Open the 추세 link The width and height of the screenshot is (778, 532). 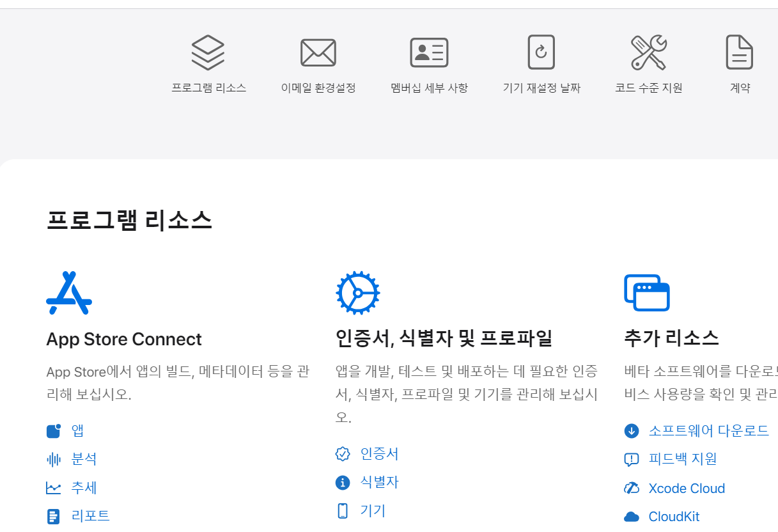coord(84,488)
